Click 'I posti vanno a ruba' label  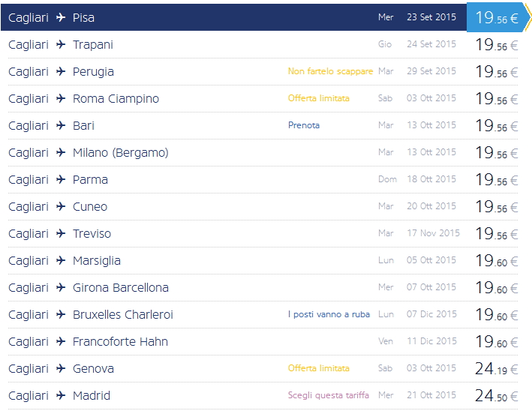point(329,314)
